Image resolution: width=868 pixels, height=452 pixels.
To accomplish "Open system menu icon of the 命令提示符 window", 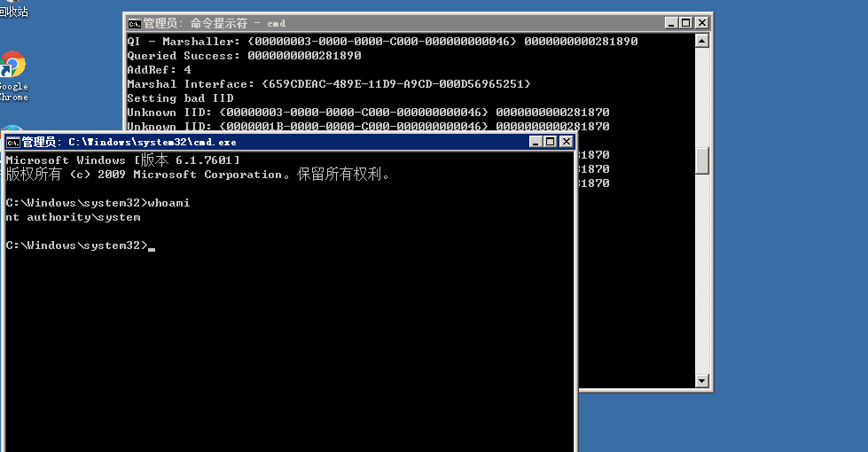I will (135, 23).
